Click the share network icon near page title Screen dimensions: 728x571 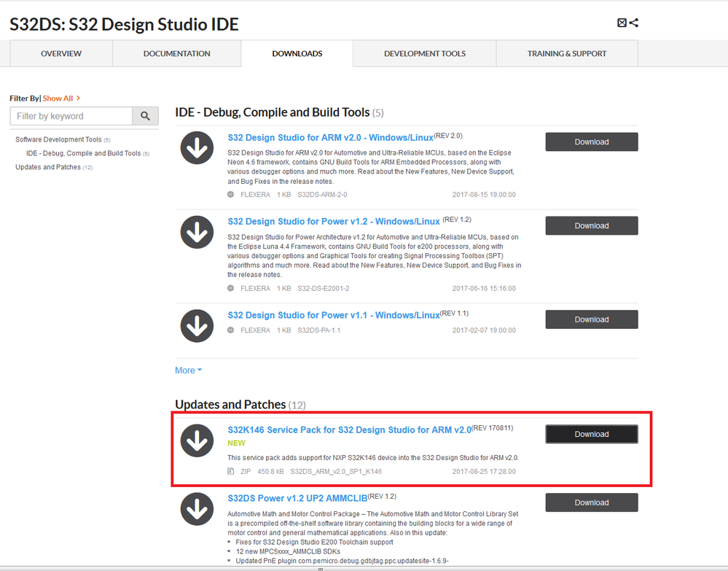pyautogui.click(x=634, y=23)
